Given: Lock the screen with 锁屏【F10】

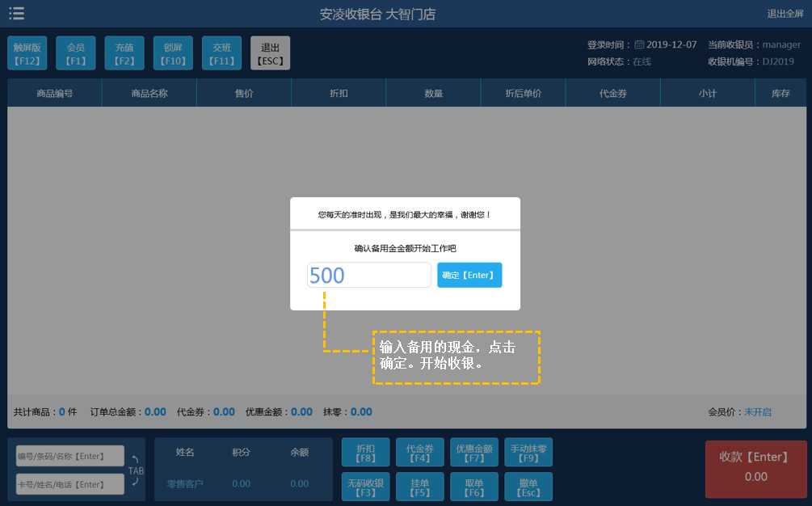Looking at the screenshot, I should pos(172,53).
